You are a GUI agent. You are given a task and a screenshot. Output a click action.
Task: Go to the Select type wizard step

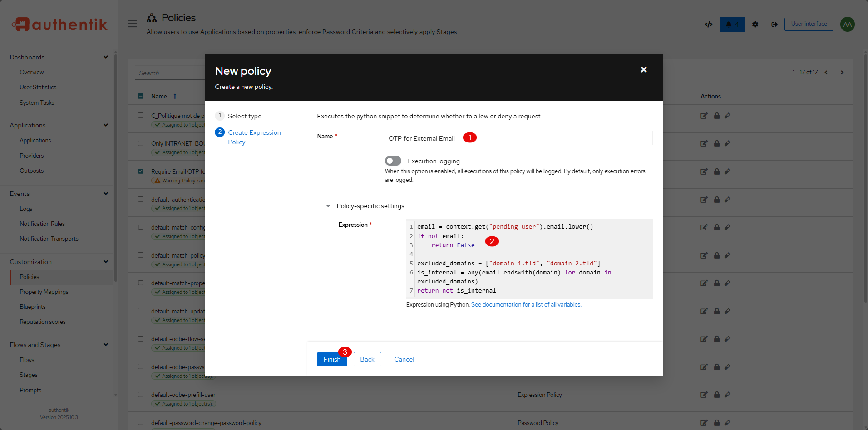coord(244,116)
